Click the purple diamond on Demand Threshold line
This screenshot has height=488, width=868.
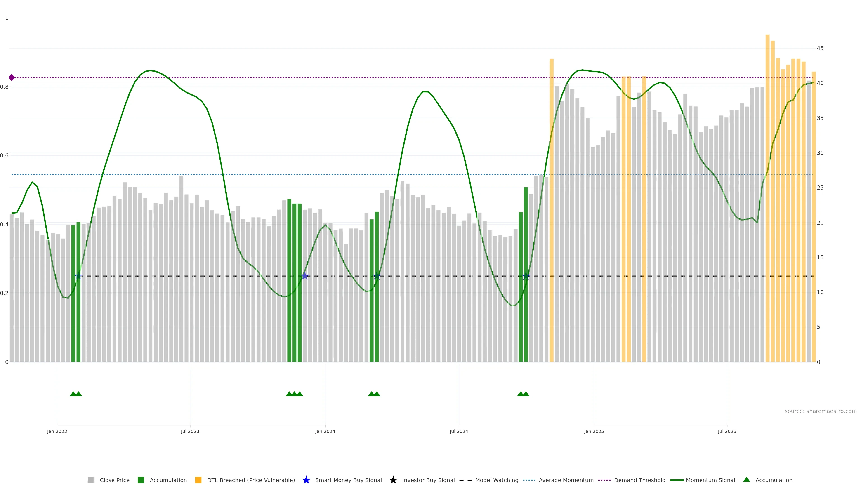[12, 77]
